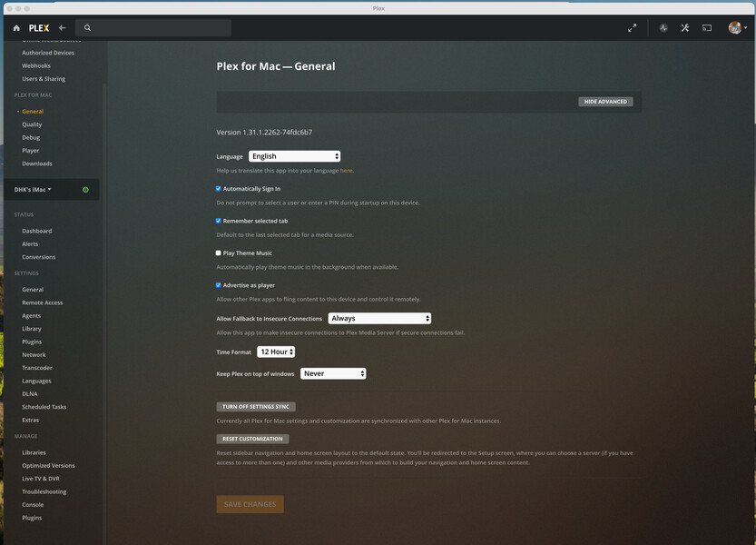Screen dimensions: 756x545
Task: Click the version number text
Action: click(264, 133)
